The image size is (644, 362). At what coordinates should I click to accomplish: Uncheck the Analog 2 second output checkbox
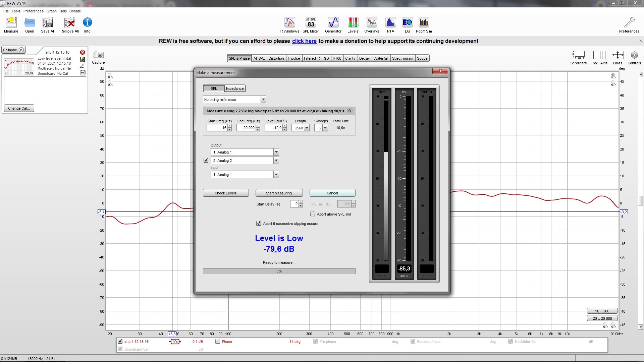[206, 161]
